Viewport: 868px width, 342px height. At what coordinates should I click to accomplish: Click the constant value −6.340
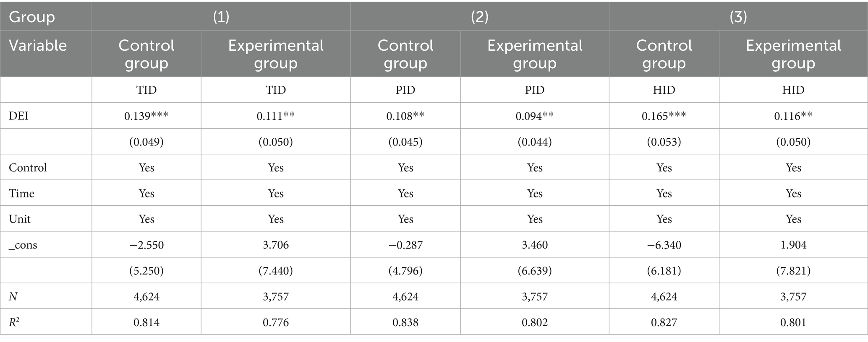click(664, 245)
